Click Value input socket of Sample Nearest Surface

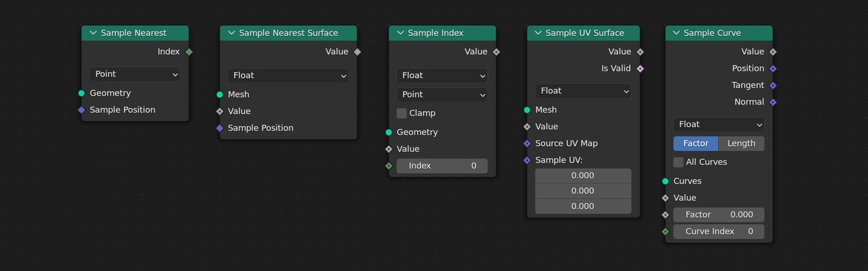coord(220,111)
